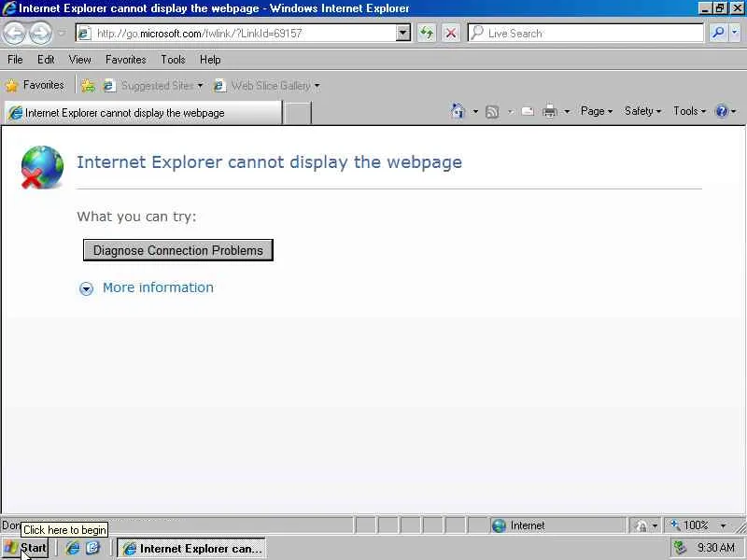
Task: Open the File menu
Action: pos(15,60)
